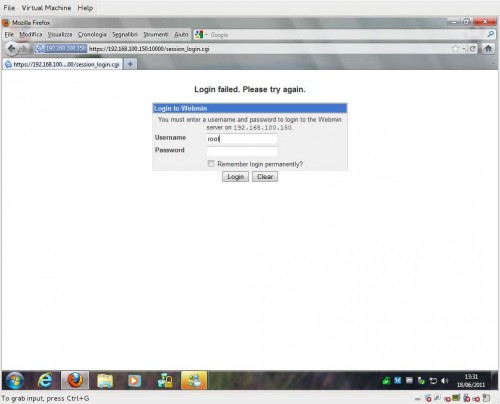Click into the Username field

[242, 139]
